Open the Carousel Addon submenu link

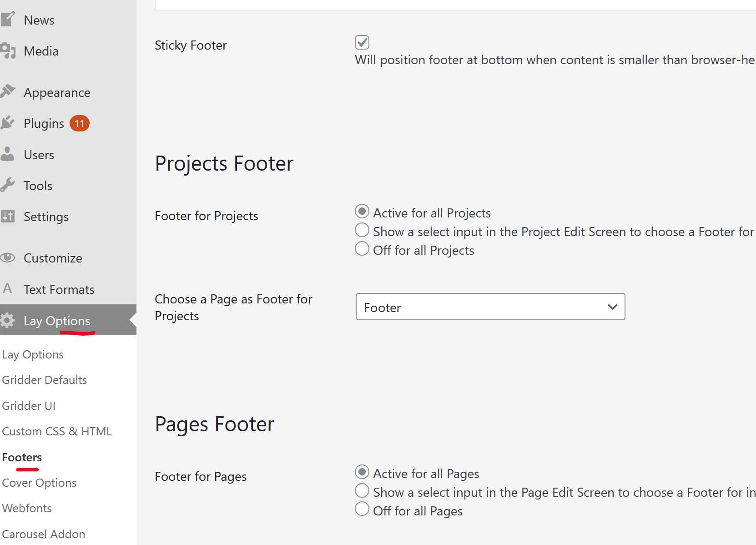44,534
